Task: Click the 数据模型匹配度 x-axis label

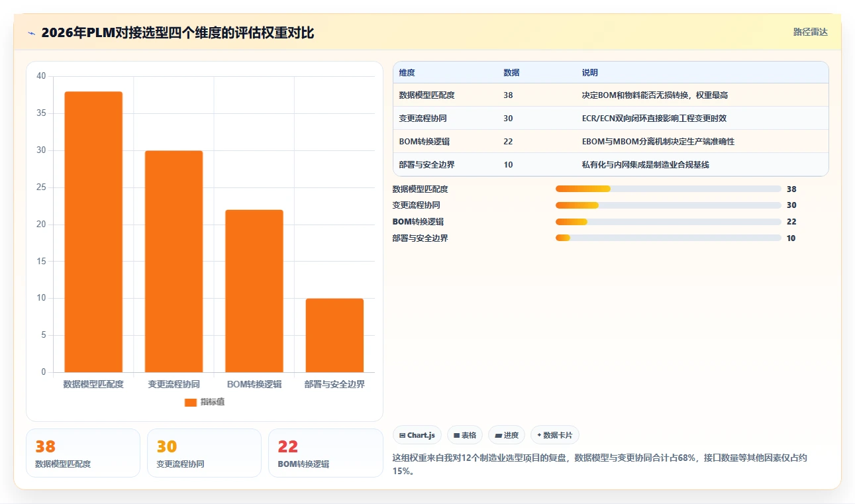Action: point(93,384)
